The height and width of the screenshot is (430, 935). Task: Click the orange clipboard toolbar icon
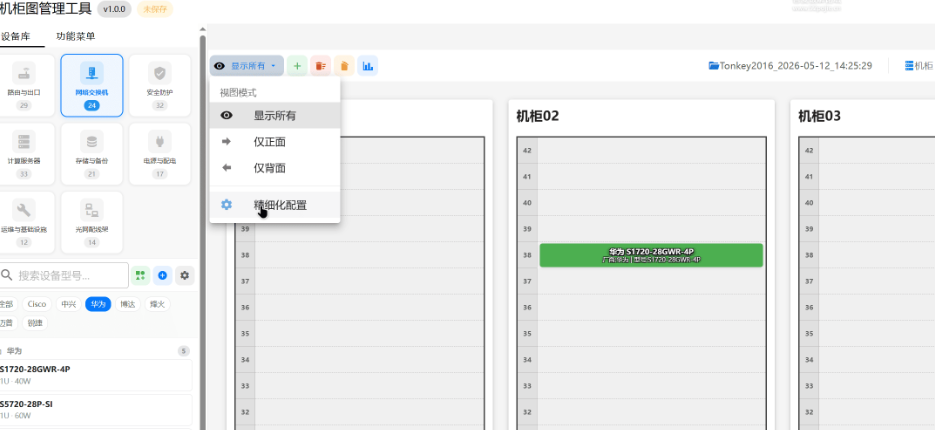344,66
